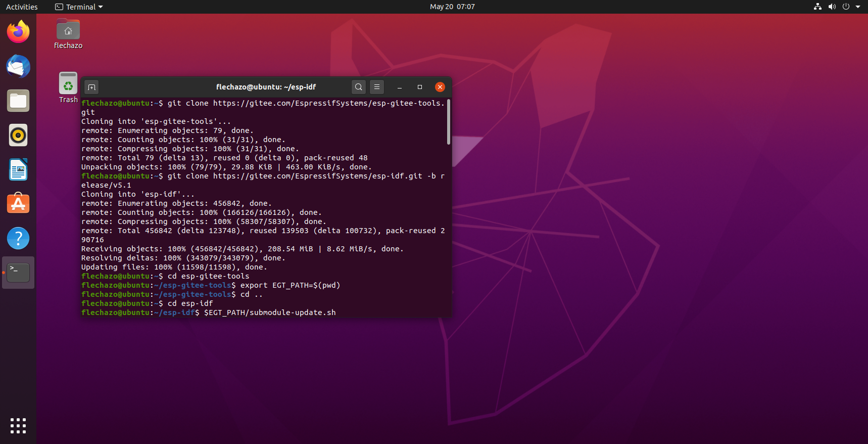Select the Terminal icon in dock
This screenshot has width=868, height=444.
click(x=18, y=273)
